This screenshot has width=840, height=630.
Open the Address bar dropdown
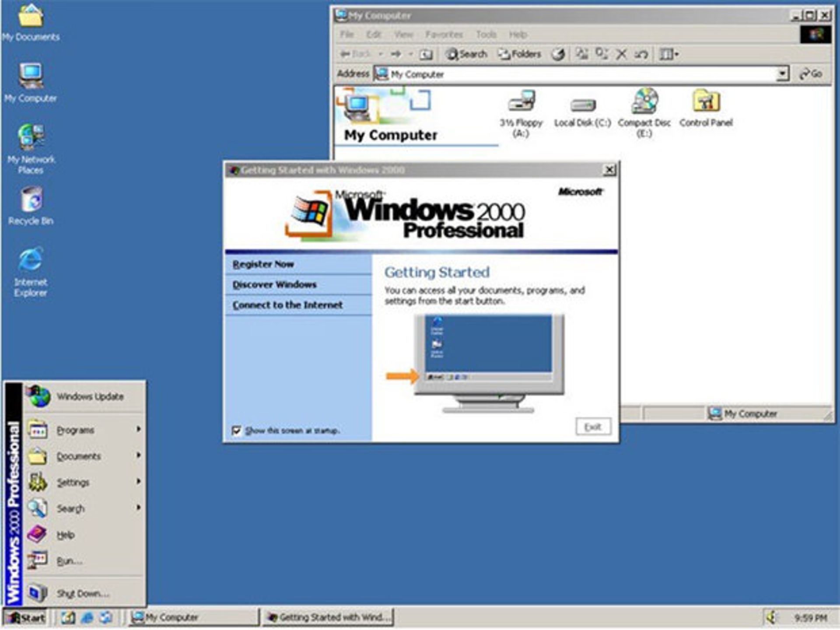[782, 73]
